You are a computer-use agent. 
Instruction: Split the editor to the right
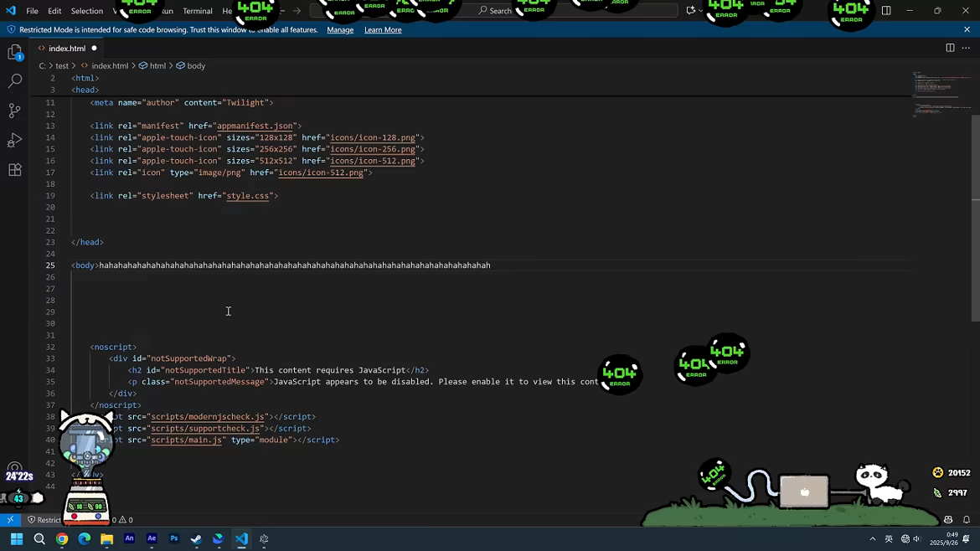[950, 48]
